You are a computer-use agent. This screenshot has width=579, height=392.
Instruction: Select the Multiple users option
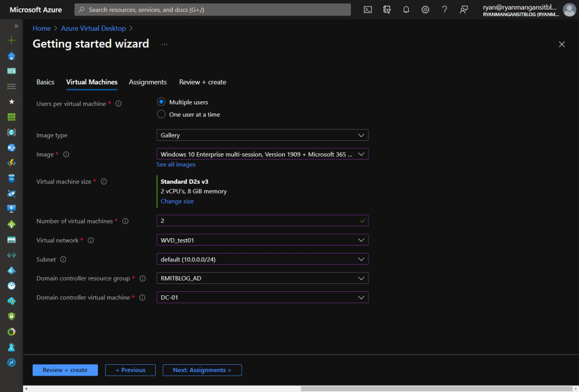(161, 102)
